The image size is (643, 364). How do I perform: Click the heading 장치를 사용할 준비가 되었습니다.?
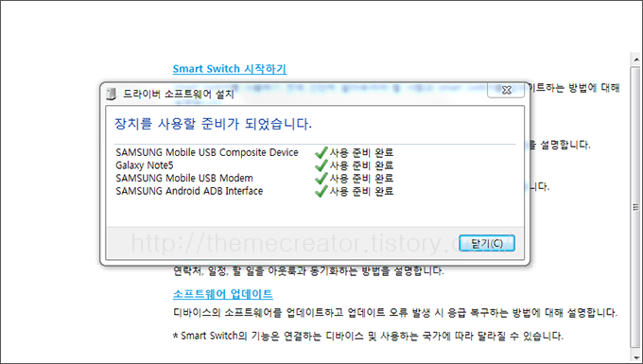pos(214,124)
